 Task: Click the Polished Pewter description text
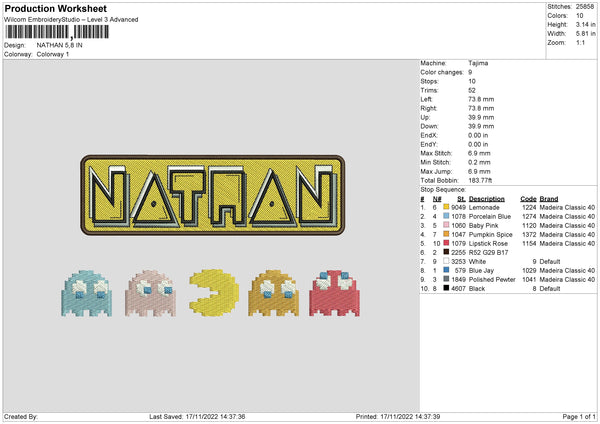492,279
